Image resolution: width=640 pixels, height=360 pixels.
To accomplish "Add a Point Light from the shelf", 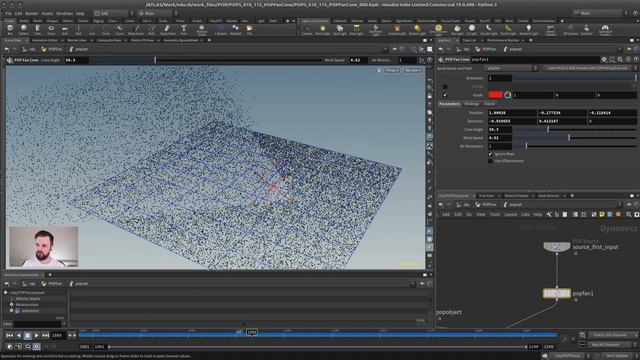I will coord(322,29).
